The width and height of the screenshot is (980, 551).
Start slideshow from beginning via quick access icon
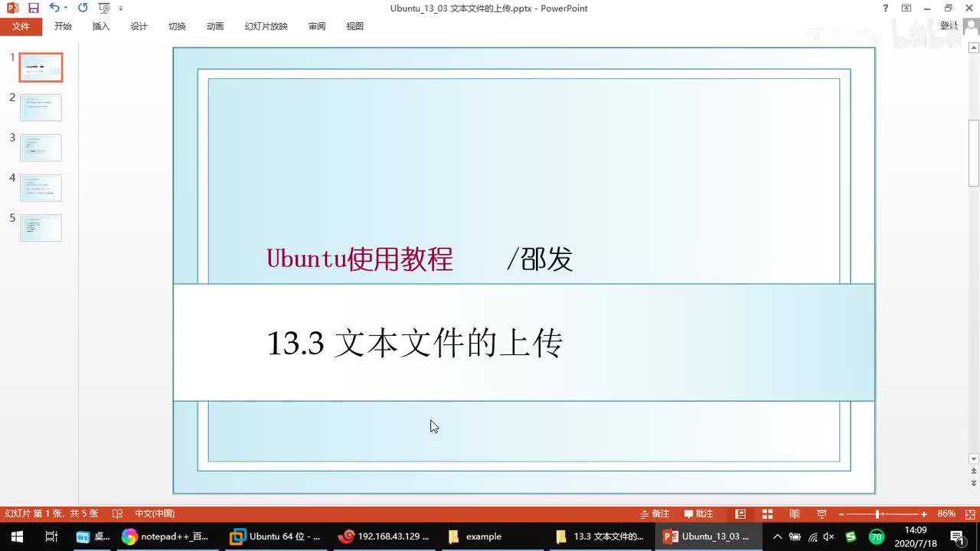pos(104,8)
